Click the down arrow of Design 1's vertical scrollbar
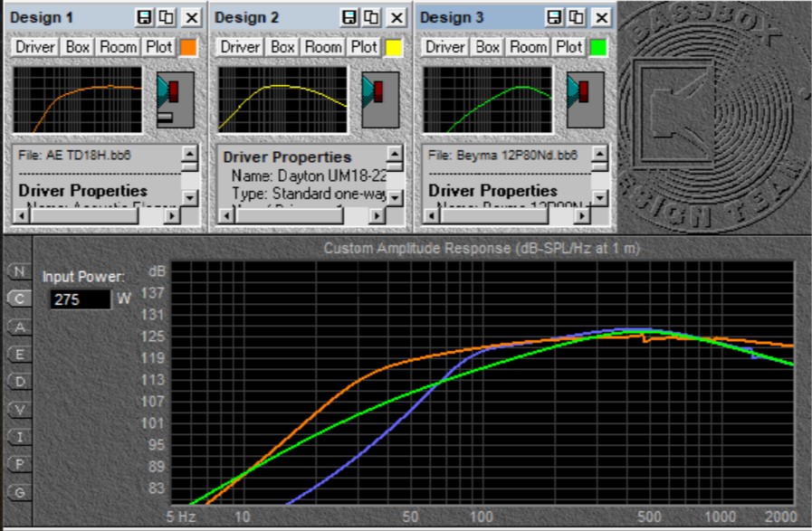The height and width of the screenshot is (531, 812). 190,198
